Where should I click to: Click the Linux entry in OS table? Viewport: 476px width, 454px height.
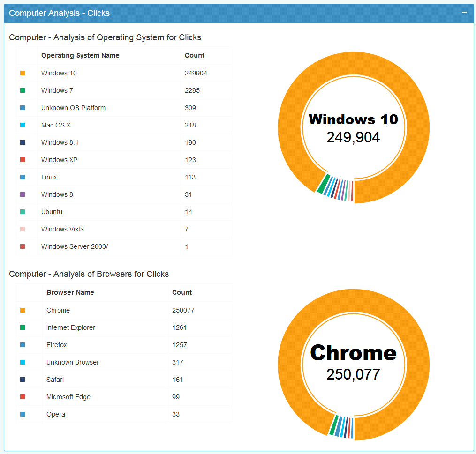pyautogui.click(x=49, y=177)
